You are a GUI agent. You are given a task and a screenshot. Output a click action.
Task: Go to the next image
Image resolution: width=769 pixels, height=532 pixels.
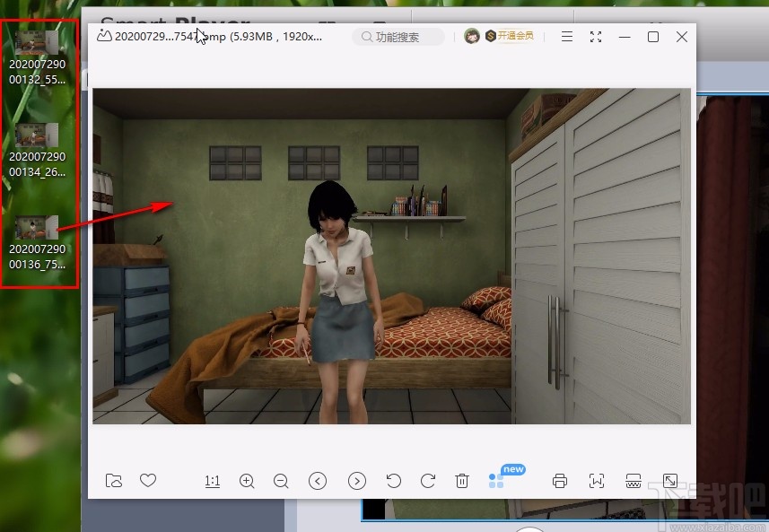point(356,481)
